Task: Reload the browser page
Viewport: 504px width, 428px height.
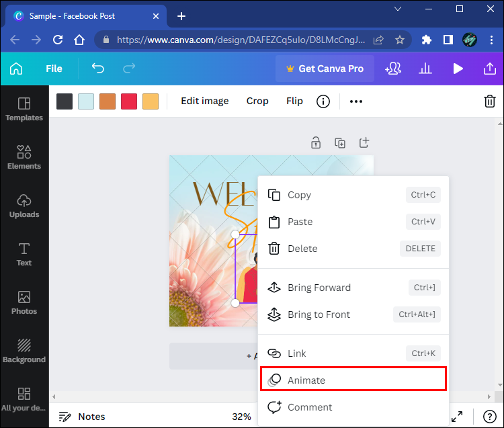Action: pyautogui.click(x=58, y=40)
